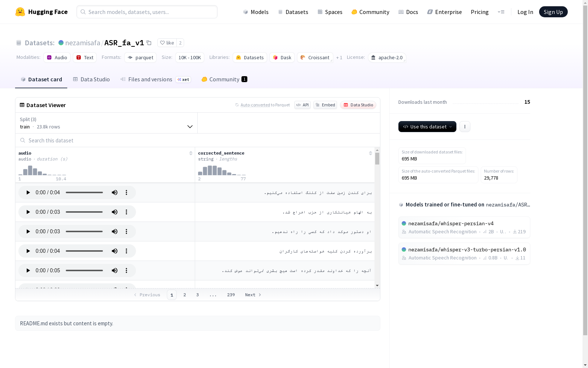Play the 0:05 audio clip
The width and height of the screenshot is (588, 368).
[x=28, y=270]
